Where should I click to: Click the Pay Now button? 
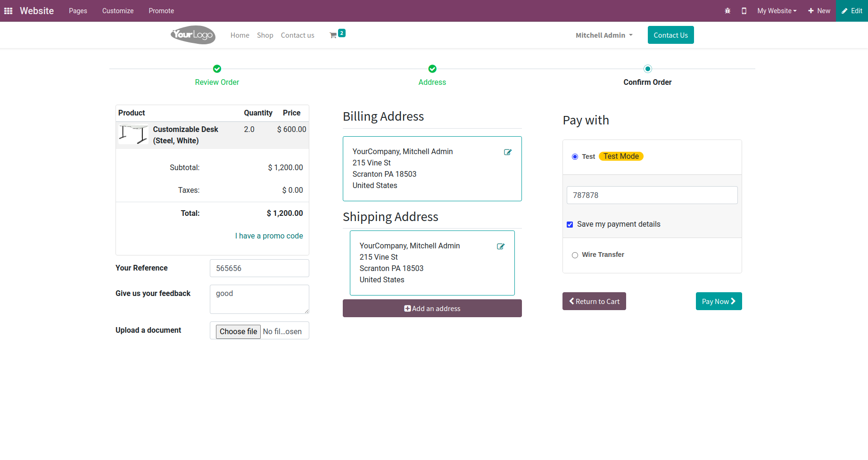tap(719, 302)
